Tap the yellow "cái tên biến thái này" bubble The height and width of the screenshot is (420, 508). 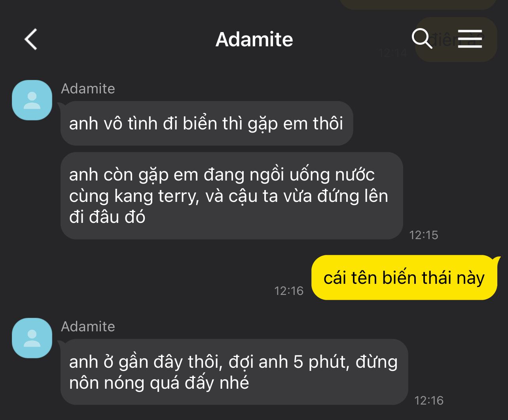[x=404, y=277]
